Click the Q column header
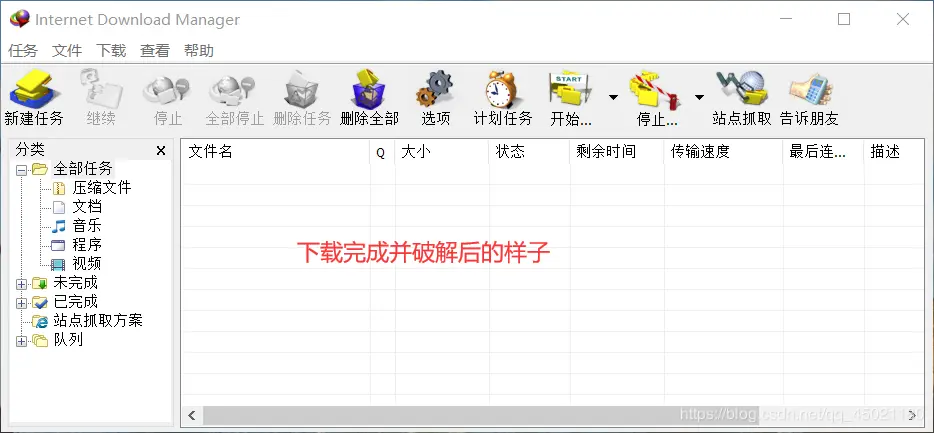Screen dimensions: 934x433 [382, 152]
